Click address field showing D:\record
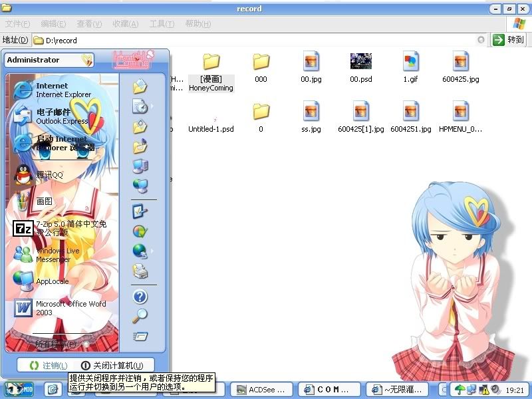532x399 pixels. coord(255,41)
